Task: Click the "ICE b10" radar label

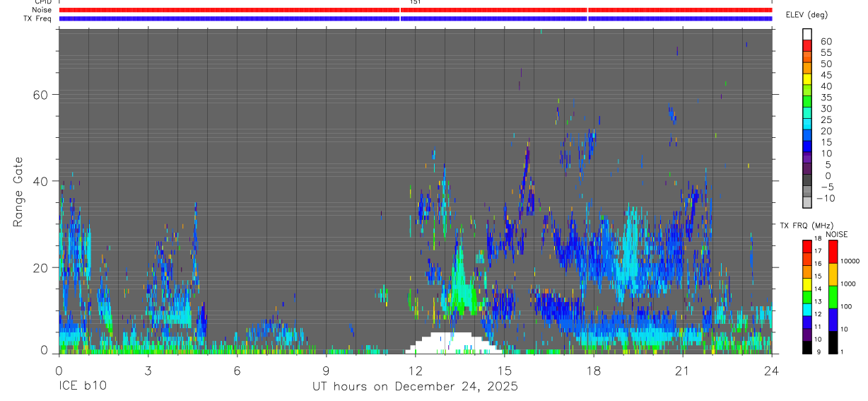Action: click(81, 387)
